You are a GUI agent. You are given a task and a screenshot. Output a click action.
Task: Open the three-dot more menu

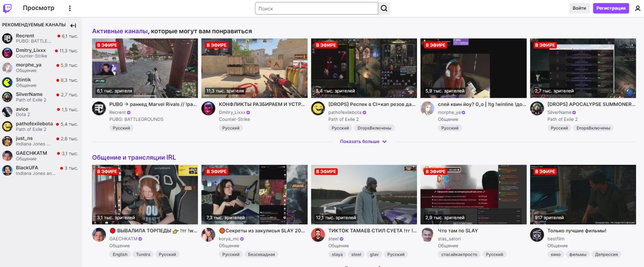pos(70,8)
